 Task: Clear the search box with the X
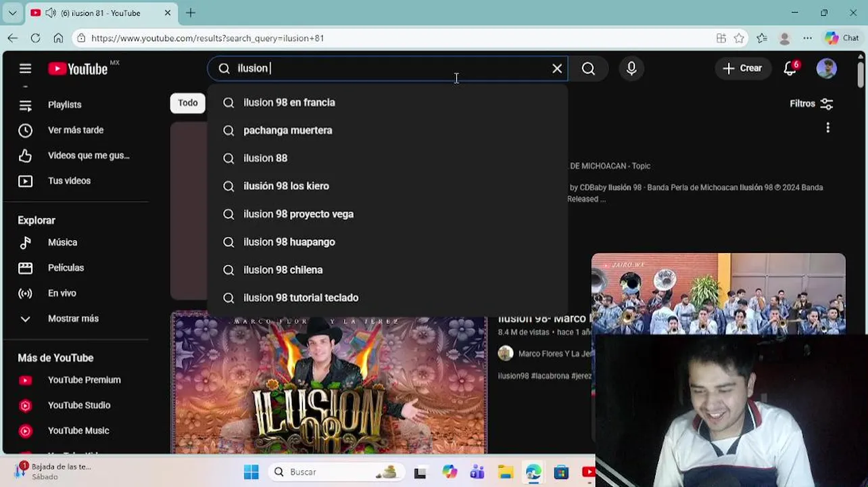557,68
